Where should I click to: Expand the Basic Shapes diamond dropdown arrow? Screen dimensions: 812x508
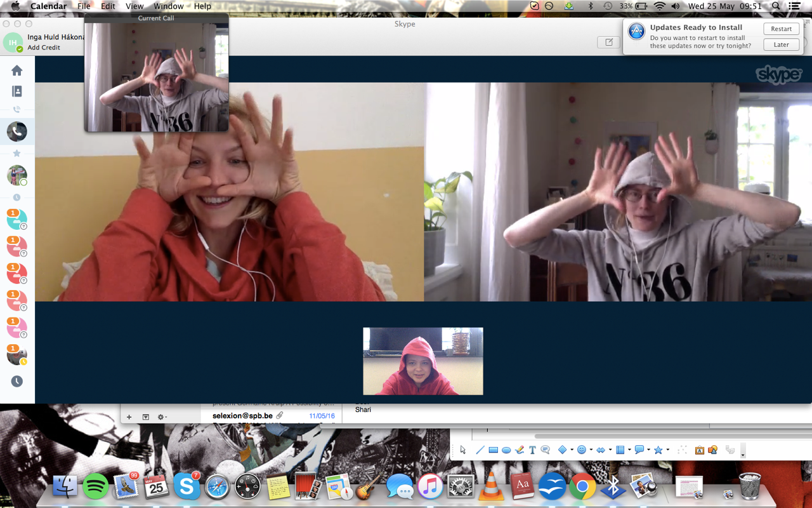[x=572, y=450]
